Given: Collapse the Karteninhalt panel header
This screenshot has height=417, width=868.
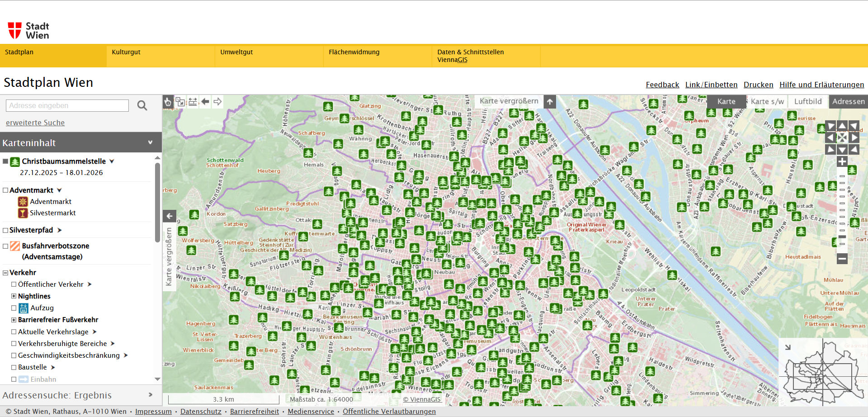Looking at the screenshot, I should pyautogui.click(x=150, y=143).
